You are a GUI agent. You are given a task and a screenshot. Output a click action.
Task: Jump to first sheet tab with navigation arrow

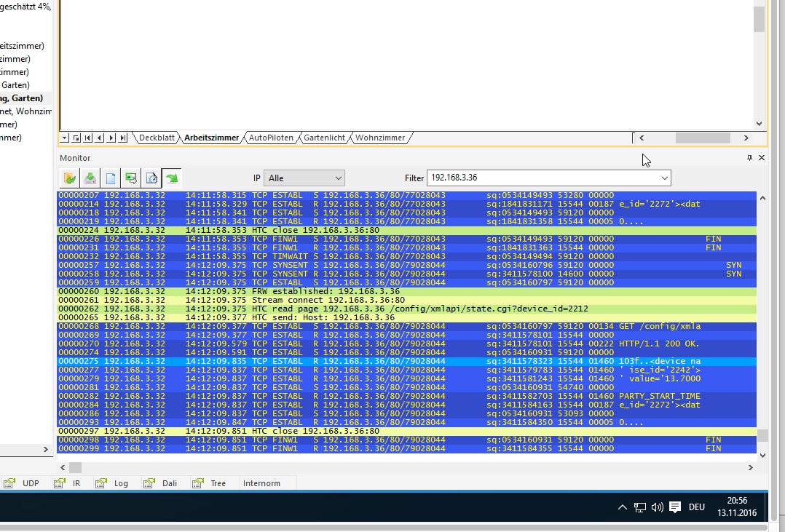pos(88,138)
